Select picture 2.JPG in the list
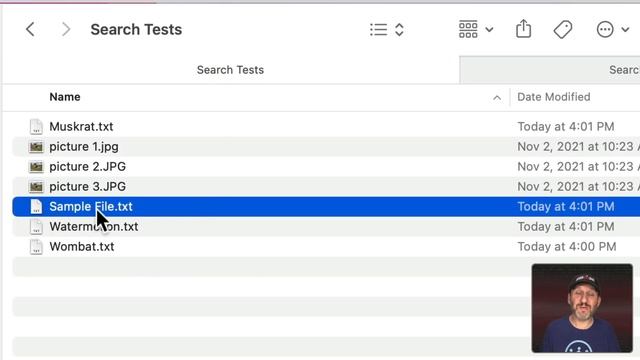Image resolution: width=640 pixels, height=360 pixels. pyautogui.click(x=87, y=167)
